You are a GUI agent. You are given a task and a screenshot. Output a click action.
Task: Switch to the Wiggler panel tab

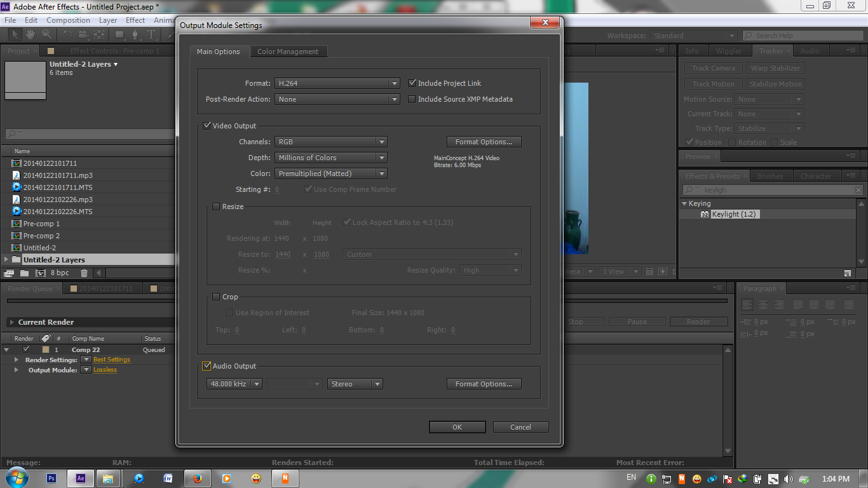(x=729, y=51)
